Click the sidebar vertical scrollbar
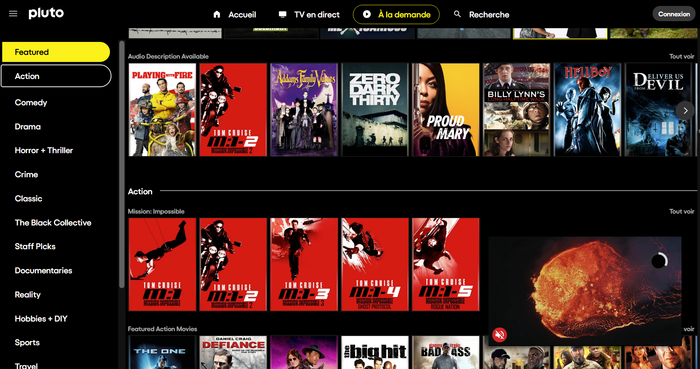The width and height of the screenshot is (700, 369). pyautogui.click(x=122, y=165)
